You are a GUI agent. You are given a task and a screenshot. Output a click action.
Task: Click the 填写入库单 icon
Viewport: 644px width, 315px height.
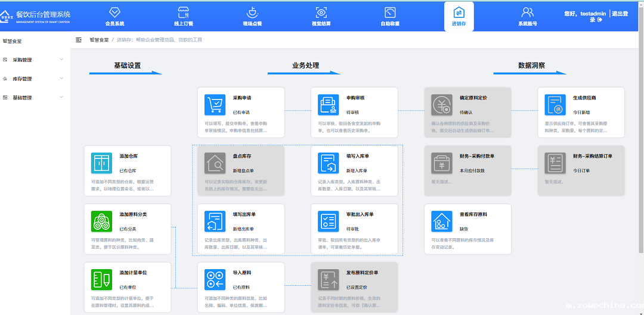point(328,163)
